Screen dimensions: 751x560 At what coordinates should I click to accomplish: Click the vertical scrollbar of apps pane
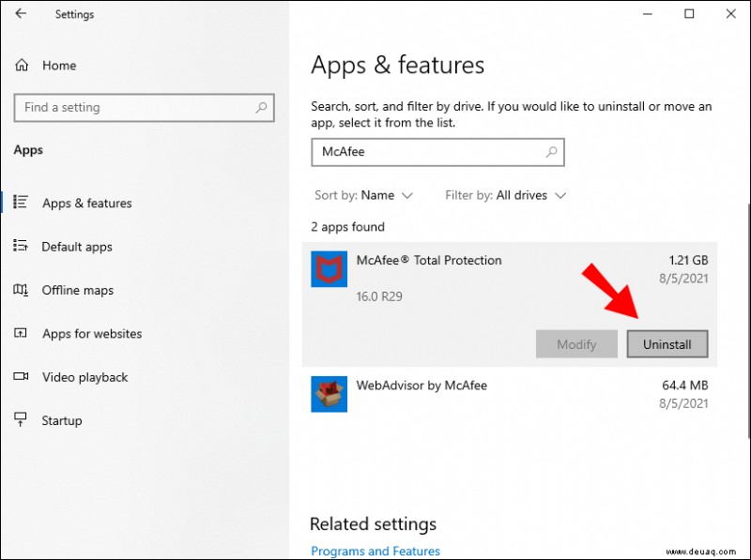[748, 321]
